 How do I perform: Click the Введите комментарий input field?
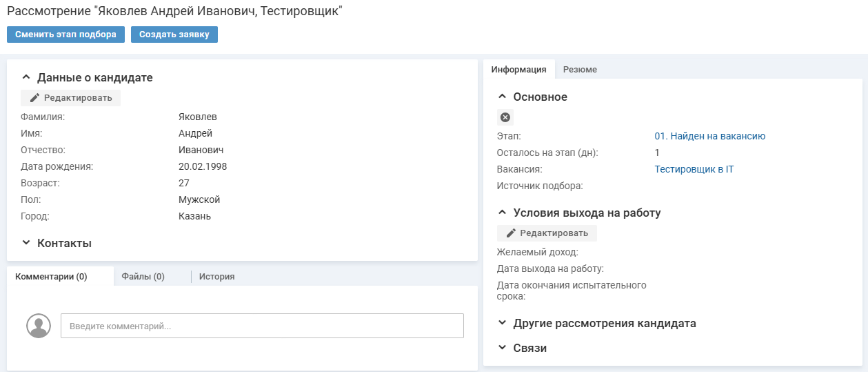pos(262,326)
